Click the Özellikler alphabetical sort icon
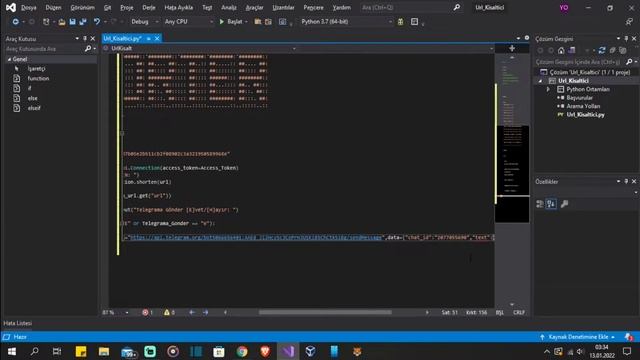640x360 pixels. (551, 204)
